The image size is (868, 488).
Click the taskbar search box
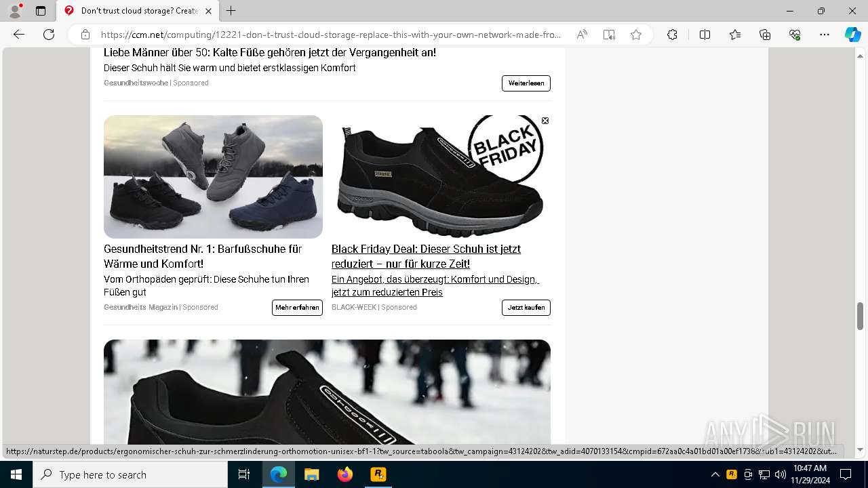tap(130, 474)
